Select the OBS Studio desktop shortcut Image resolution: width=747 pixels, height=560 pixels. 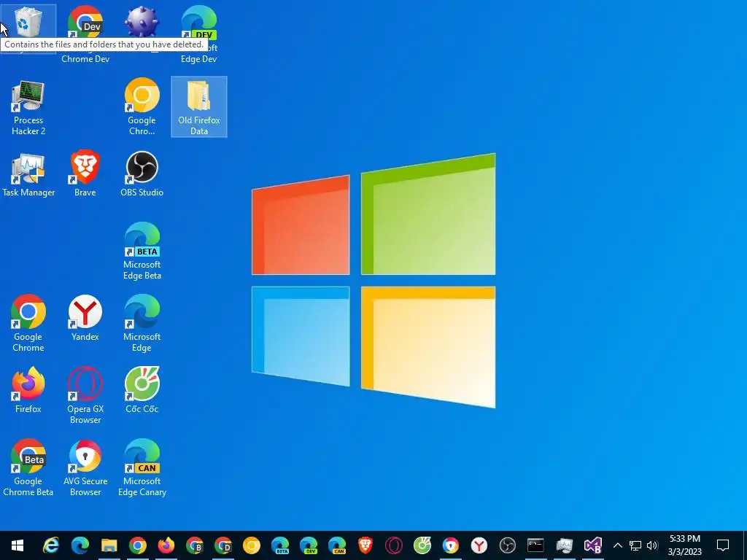(x=142, y=174)
